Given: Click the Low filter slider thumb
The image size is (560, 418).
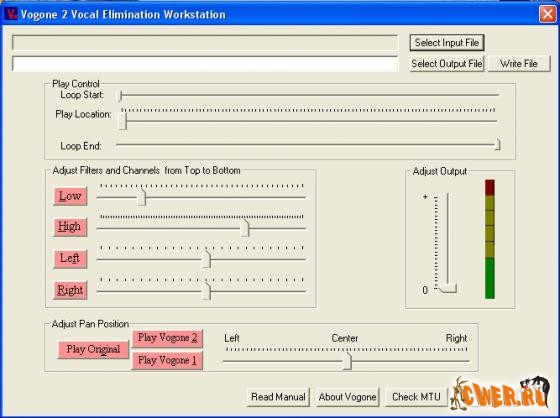Looking at the screenshot, I should point(142,197).
